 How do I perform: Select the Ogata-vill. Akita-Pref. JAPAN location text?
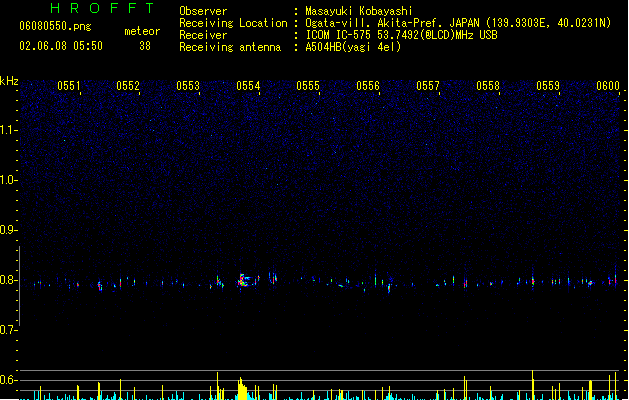click(x=458, y=23)
